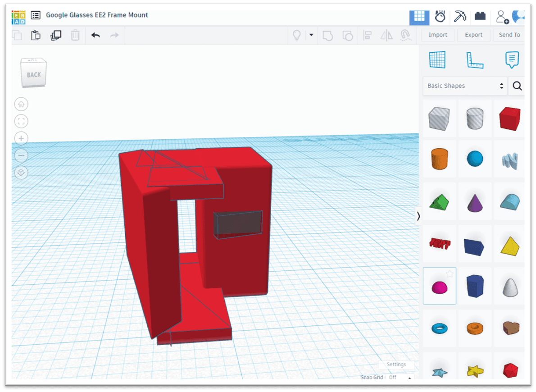
Task: Click the Ungroup shapes icon
Action: (x=348, y=36)
